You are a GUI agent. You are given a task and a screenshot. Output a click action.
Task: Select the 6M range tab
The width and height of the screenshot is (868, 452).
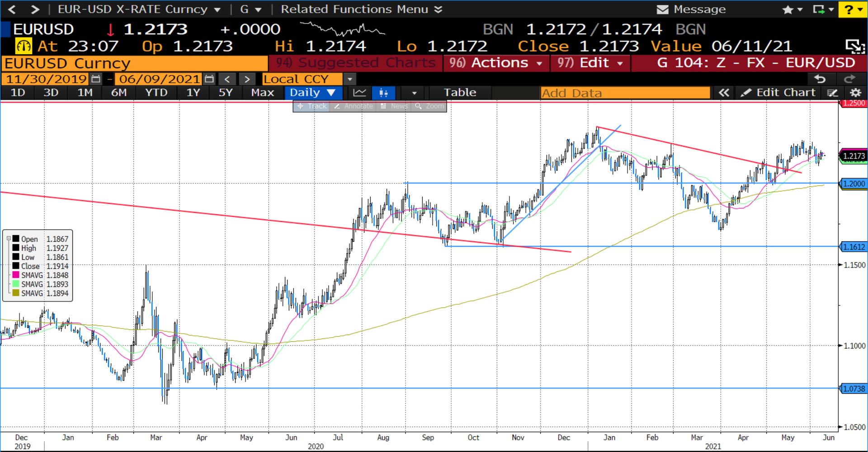[118, 93]
